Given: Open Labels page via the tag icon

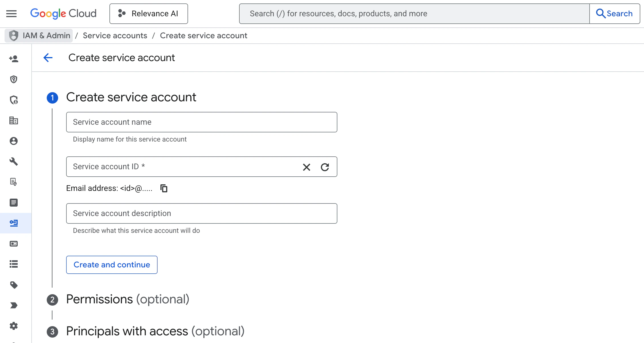Looking at the screenshot, I should point(13,285).
